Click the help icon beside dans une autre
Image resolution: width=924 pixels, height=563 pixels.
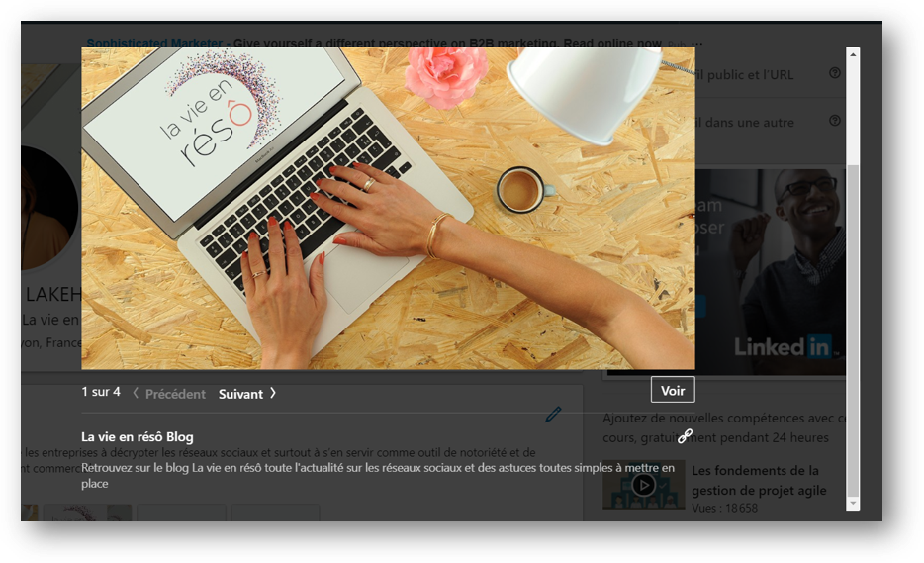[834, 121]
